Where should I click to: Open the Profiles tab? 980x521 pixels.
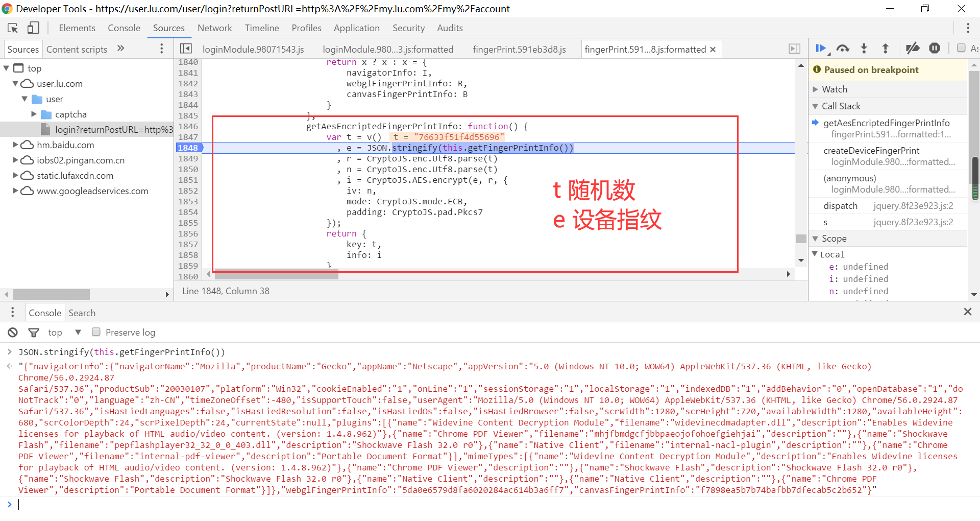[x=307, y=28]
